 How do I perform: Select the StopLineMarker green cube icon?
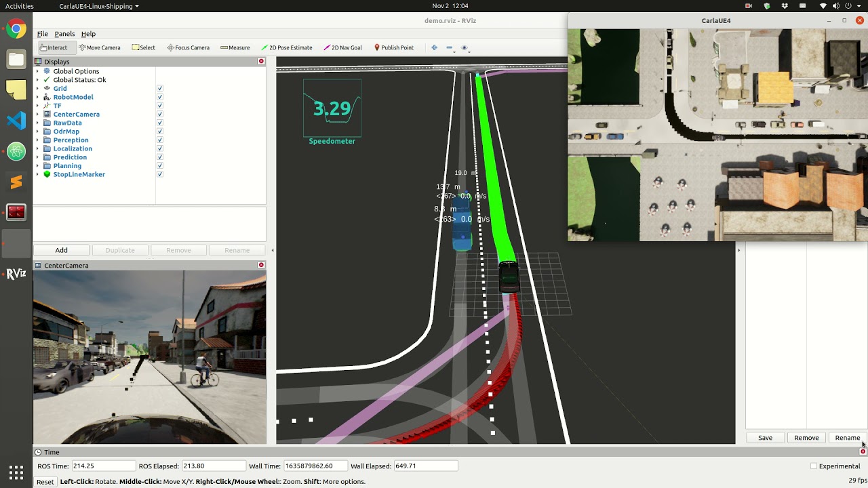47,174
